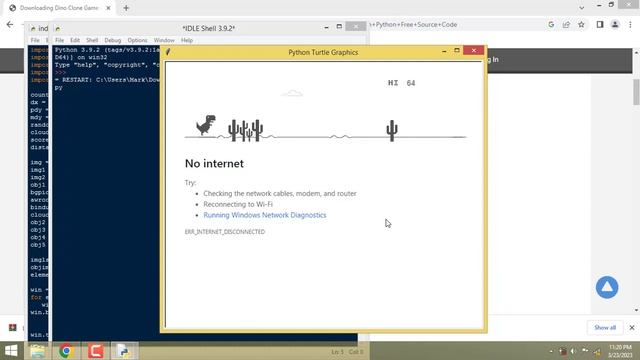Screen dimensions: 640x360
Task: Open IDLE Shell Help menu
Action: [x=187, y=40]
